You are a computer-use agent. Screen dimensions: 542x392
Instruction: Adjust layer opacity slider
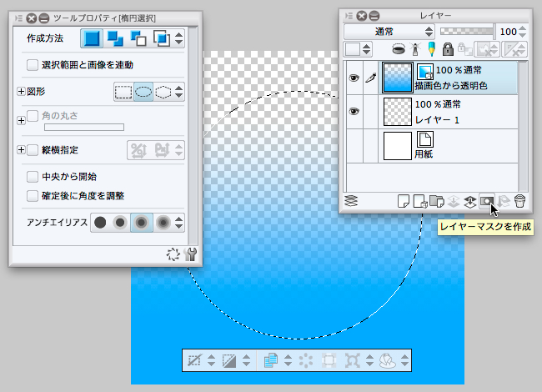coord(467,32)
